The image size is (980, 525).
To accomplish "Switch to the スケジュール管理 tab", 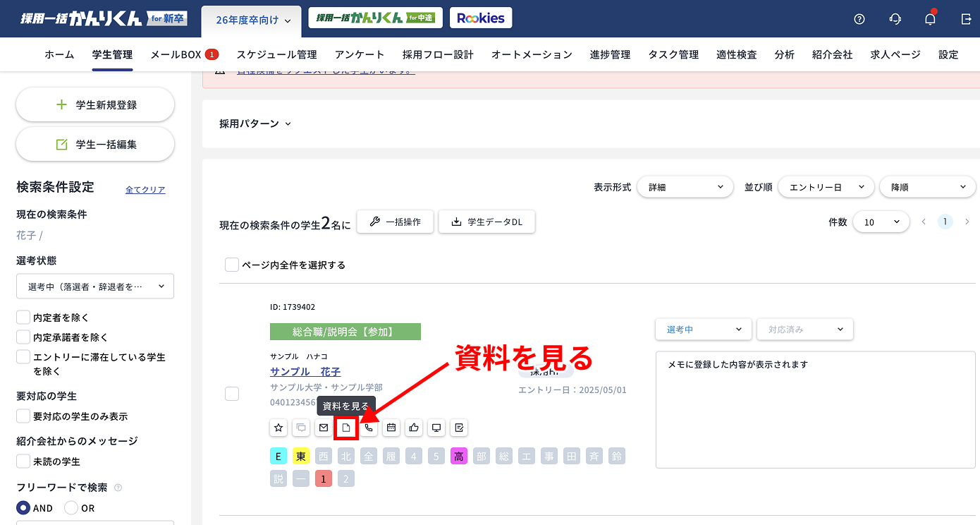I will tap(275, 54).
